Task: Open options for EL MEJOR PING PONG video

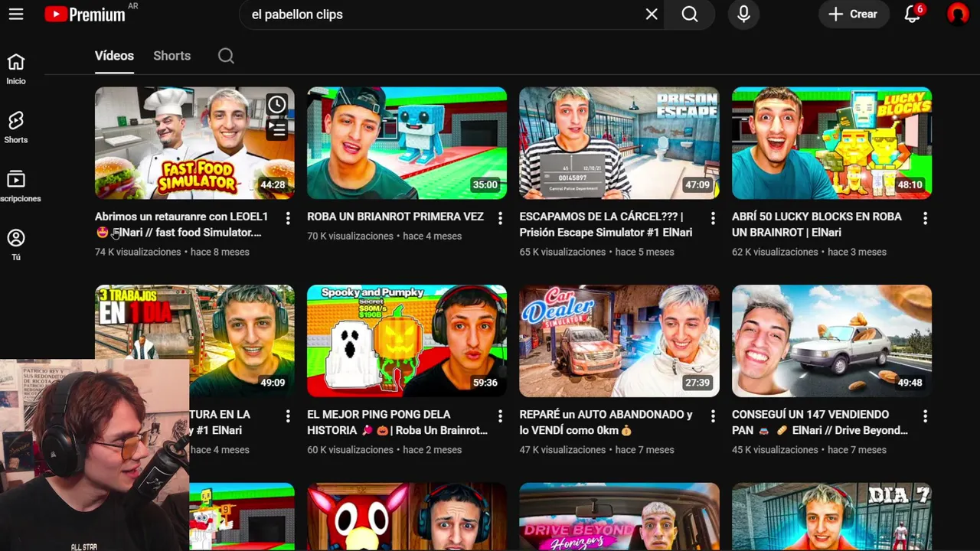Action: [500, 416]
